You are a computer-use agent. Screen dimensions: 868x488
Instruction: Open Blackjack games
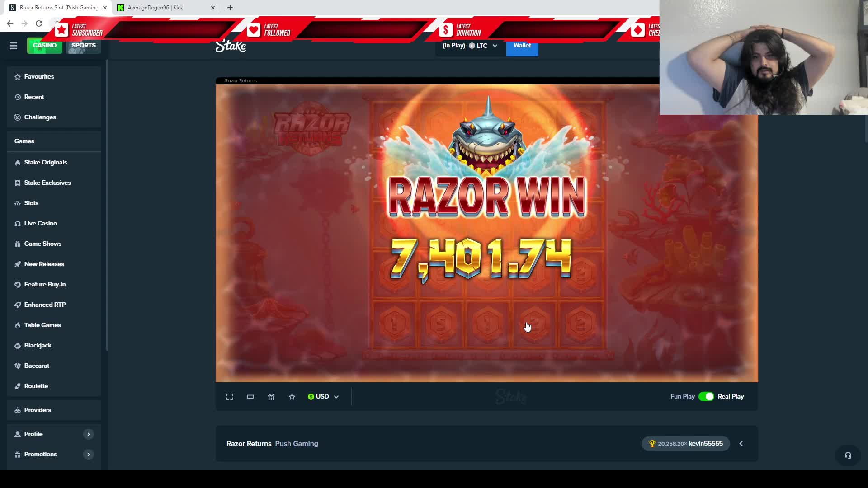click(54, 346)
